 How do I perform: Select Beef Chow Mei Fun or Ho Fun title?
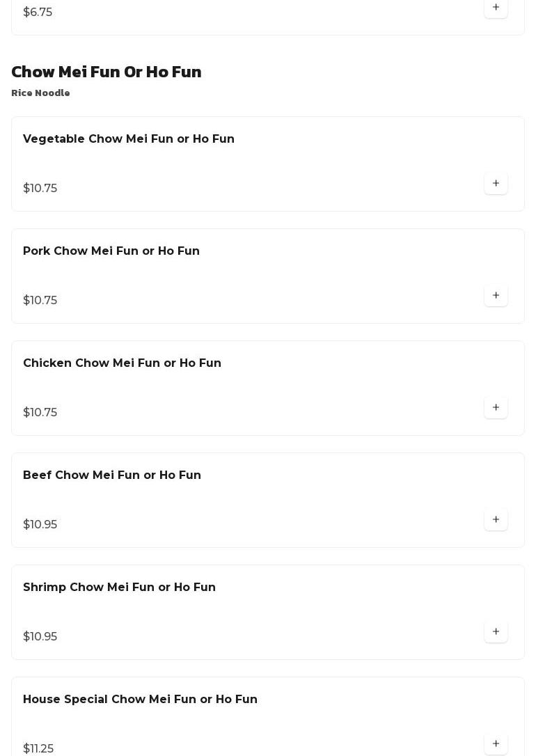[112, 475]
